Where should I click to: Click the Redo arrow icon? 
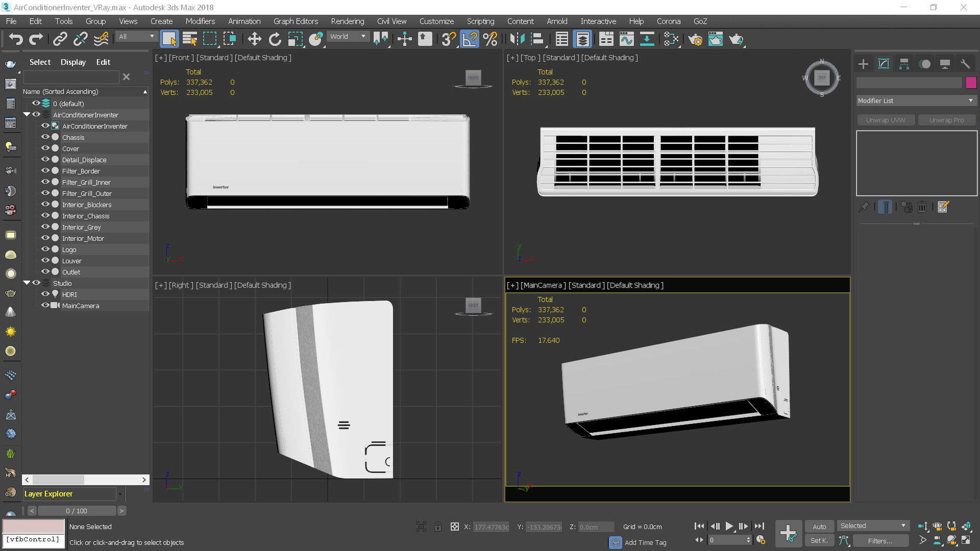pos(36,39)
